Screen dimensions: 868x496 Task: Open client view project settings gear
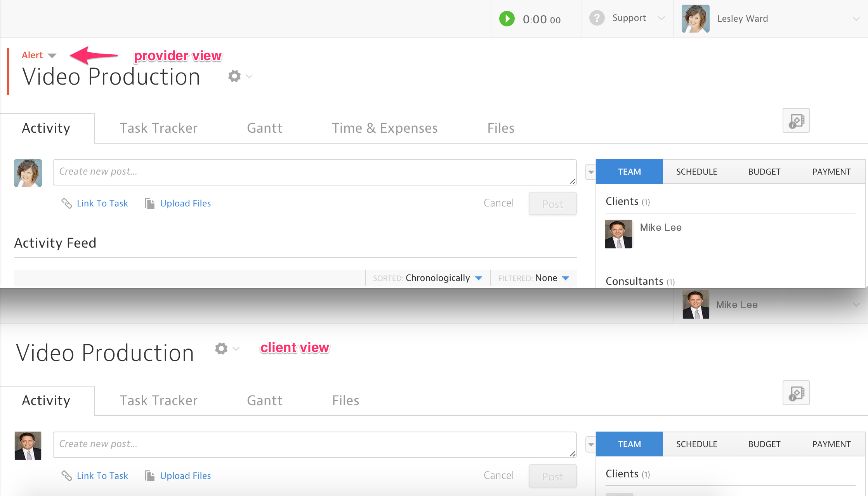221,349
